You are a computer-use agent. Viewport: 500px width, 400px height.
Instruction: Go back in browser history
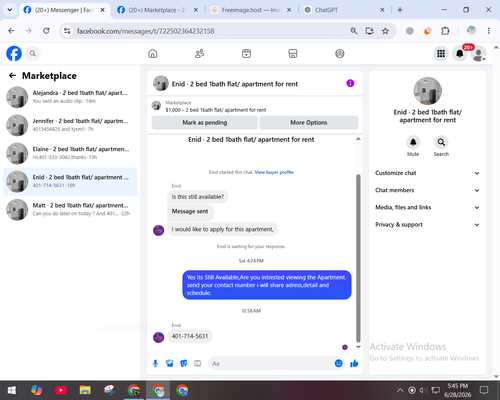[11, 31]
